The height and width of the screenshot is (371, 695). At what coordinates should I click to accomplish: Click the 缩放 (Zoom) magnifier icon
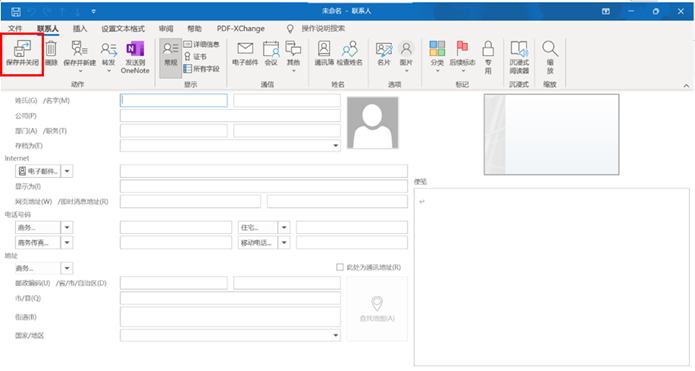[550, 48]
